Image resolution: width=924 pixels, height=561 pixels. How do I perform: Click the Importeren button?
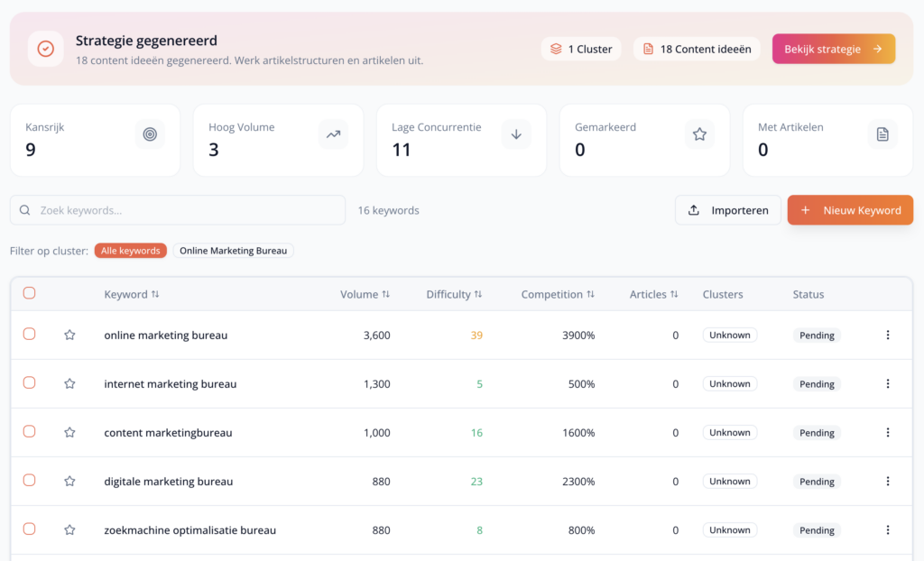point(727,210)
